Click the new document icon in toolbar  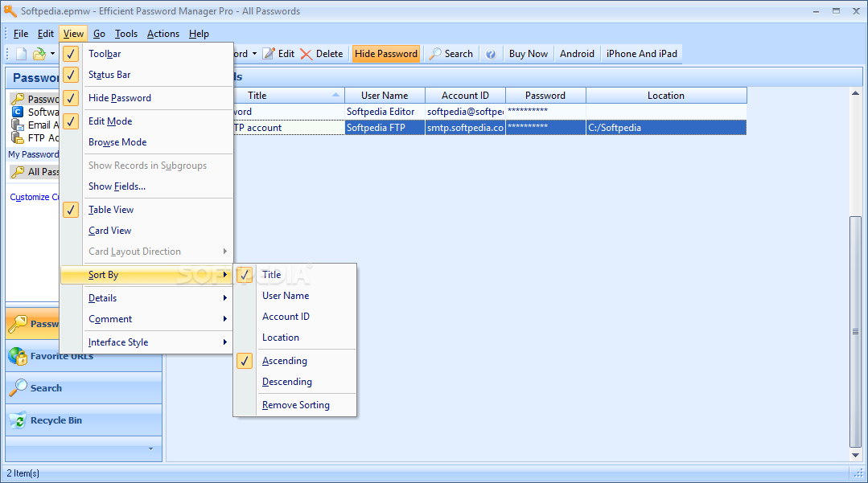pyautogui.click(x=21, y=54)
